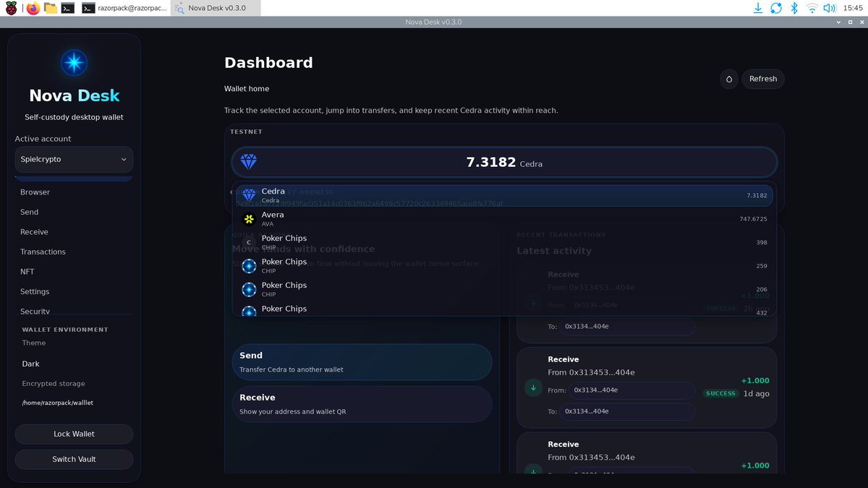Open the downloads tray icon
The width and height of the screenshot is (868, 488).
click(758, 8)
